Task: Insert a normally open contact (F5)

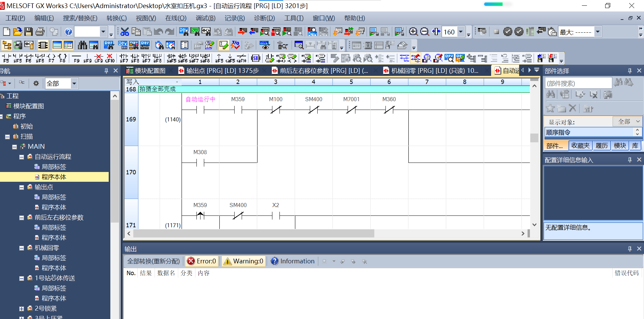Action: 6,58
